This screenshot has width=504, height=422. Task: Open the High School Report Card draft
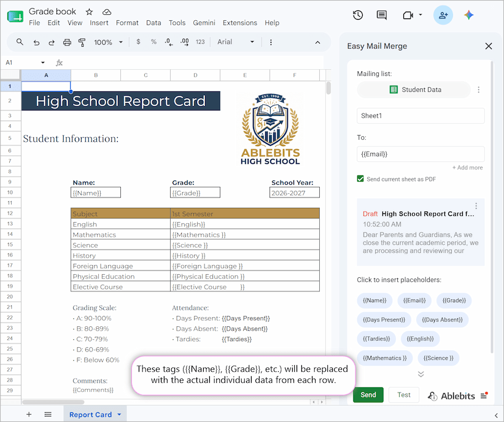421,232
